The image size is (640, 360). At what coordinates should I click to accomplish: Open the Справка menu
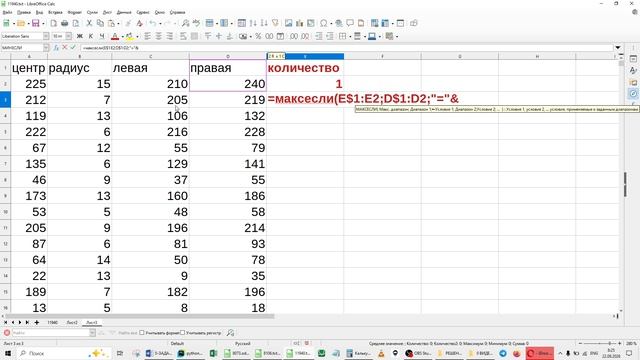click(177, 12)
